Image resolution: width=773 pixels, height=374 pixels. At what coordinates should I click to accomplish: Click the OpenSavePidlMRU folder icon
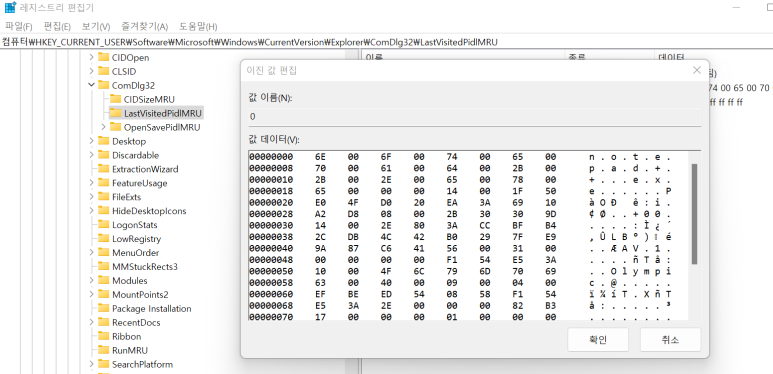point(115,127)
